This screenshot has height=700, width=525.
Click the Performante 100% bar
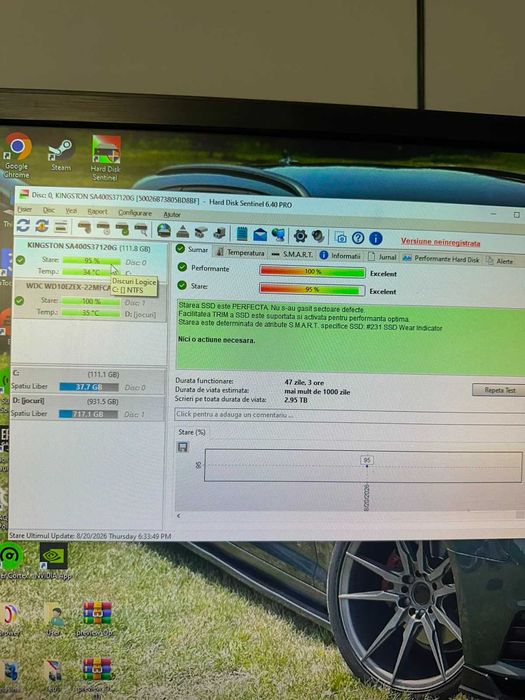coord(312,272)
